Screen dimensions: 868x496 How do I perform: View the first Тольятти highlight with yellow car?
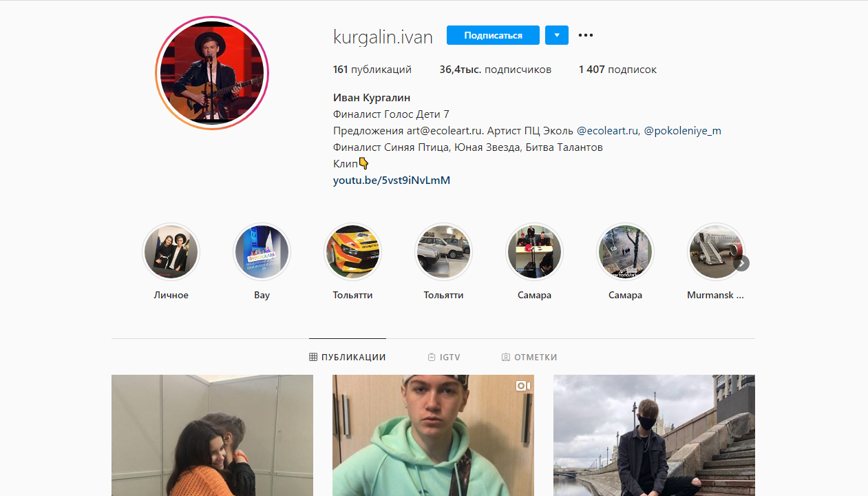352,252
